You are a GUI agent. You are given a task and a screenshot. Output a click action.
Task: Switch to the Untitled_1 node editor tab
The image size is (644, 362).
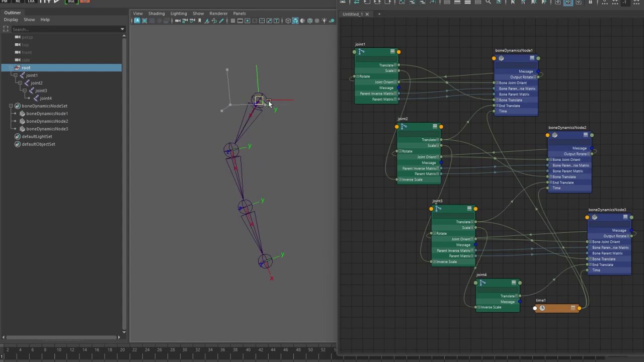[353, 14]
